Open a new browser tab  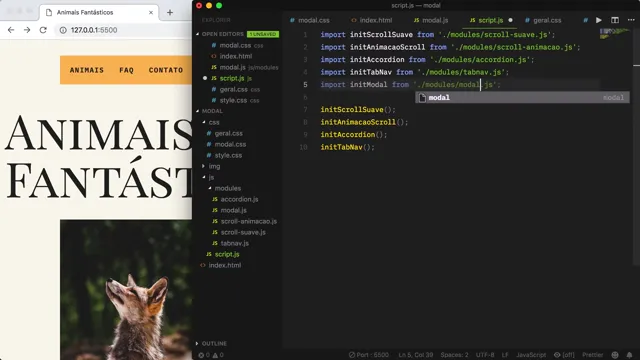pos(170,13)
